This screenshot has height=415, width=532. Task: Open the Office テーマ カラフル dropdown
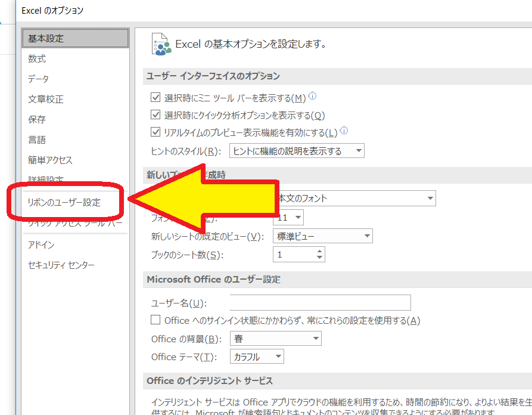coord(257,357)
